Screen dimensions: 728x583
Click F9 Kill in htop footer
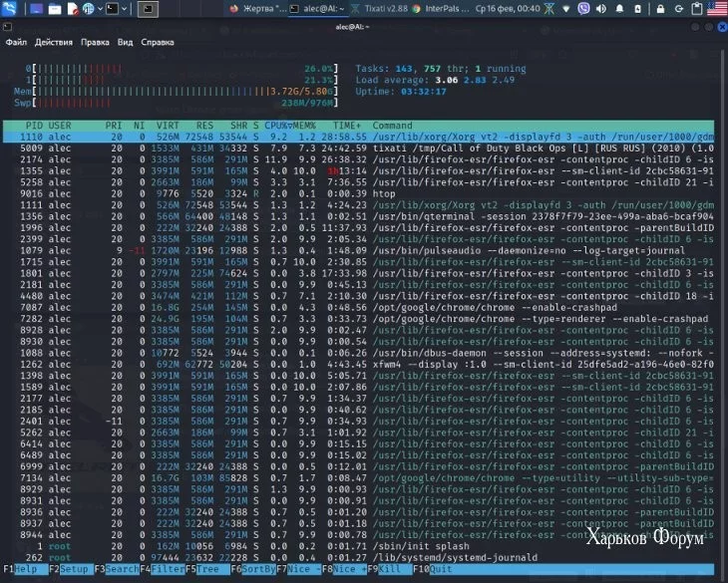coord(390,569)
